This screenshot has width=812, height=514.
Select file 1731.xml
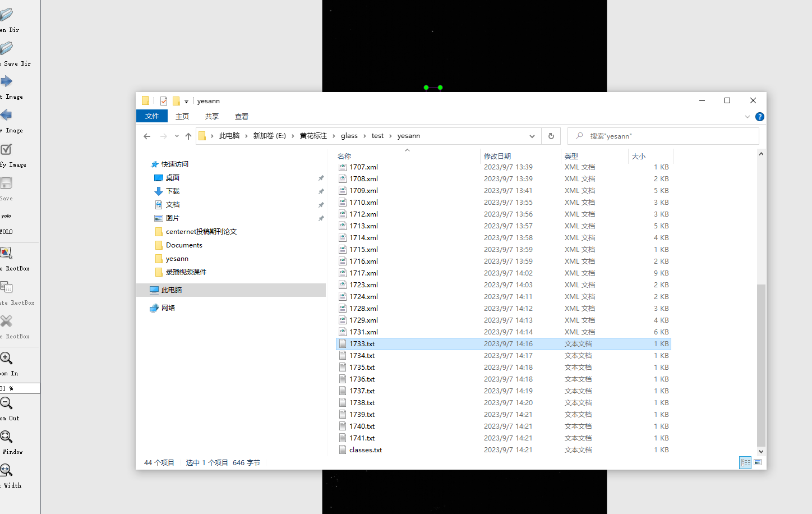[363, 332]
